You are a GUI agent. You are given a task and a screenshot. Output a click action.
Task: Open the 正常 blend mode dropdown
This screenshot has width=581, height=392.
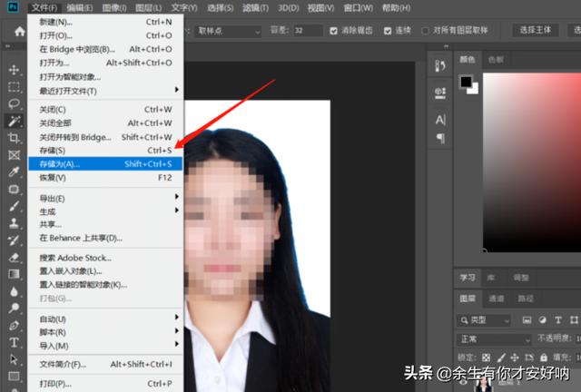pos(492,338)
